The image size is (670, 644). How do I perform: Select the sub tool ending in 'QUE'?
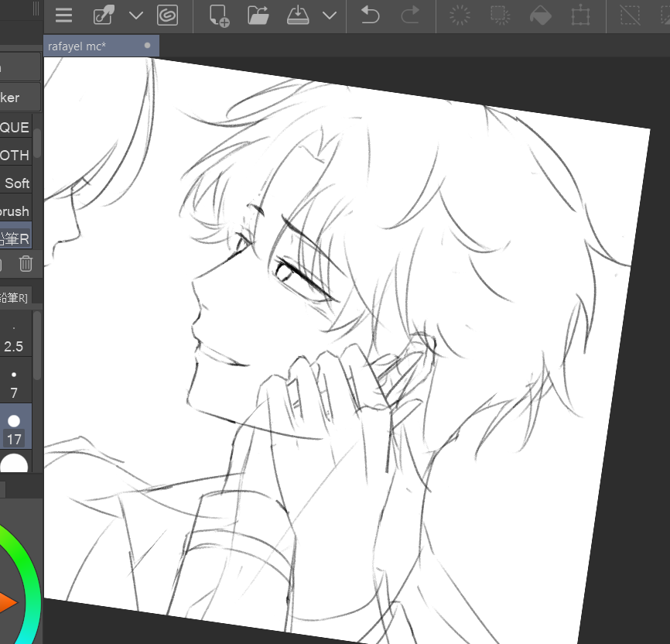pos(15,127)
